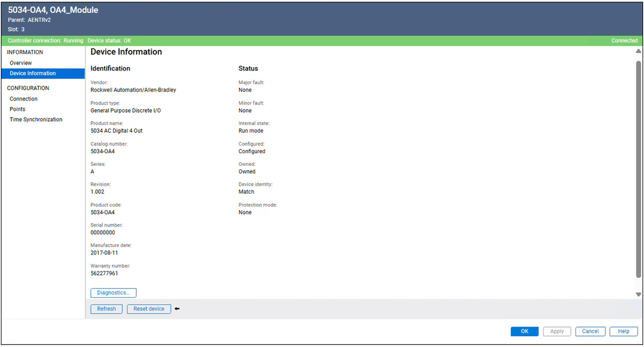This screenshot has width=644, height=347.
Task: Click product name 5034 AC Digital 4 Out
Action: (116, 131)
